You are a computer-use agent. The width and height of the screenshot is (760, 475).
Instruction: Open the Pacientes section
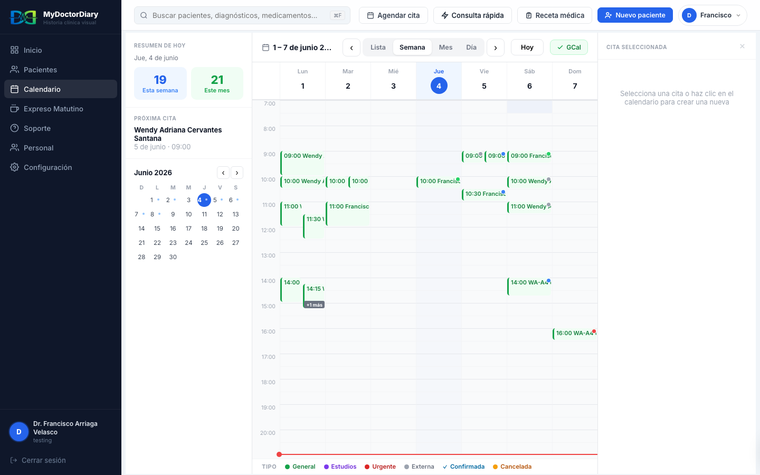[x=61, y=70]
